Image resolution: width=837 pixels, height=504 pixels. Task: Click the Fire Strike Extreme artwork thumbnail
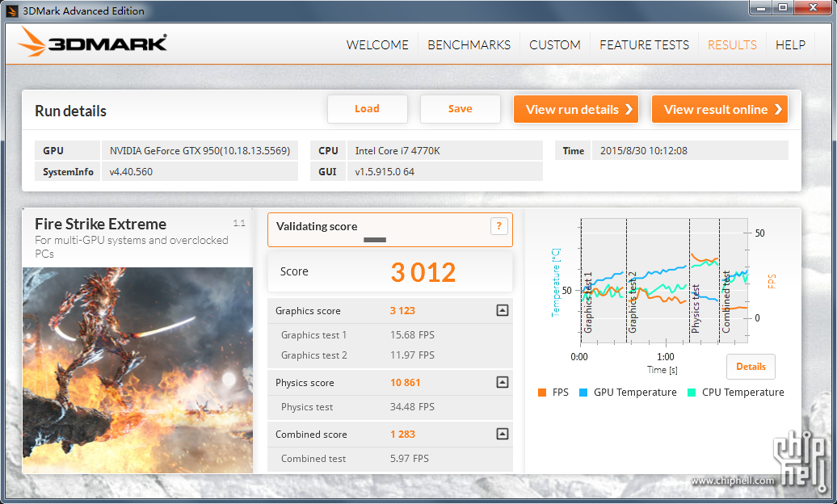[137, 370]
